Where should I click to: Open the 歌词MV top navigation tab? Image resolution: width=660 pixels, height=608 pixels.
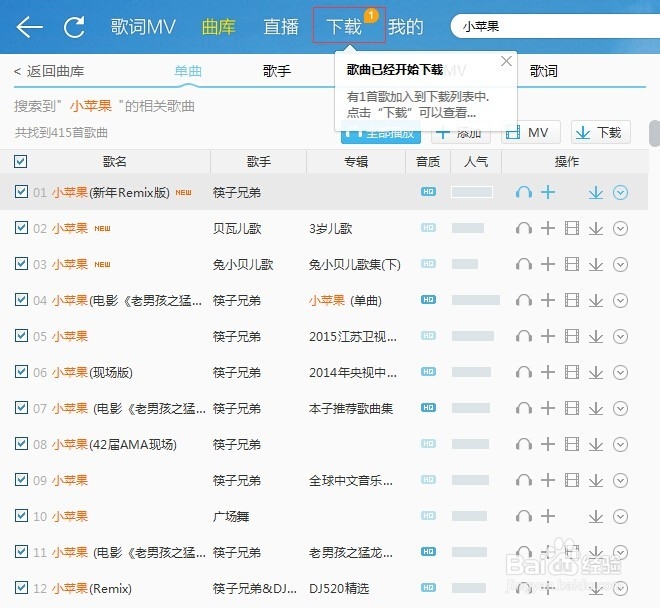click(x=143, y=27)
